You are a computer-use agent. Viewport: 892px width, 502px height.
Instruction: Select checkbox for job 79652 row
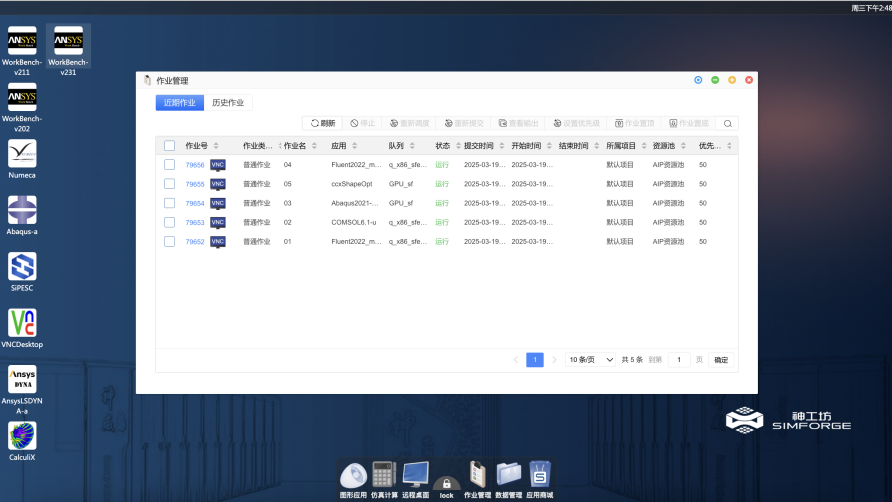tap(169, 241)
